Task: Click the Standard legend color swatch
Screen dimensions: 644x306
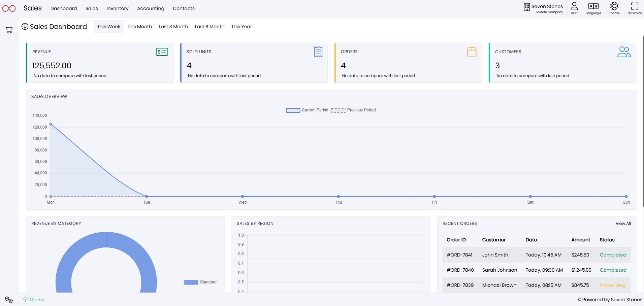Action: click(191, 282)
